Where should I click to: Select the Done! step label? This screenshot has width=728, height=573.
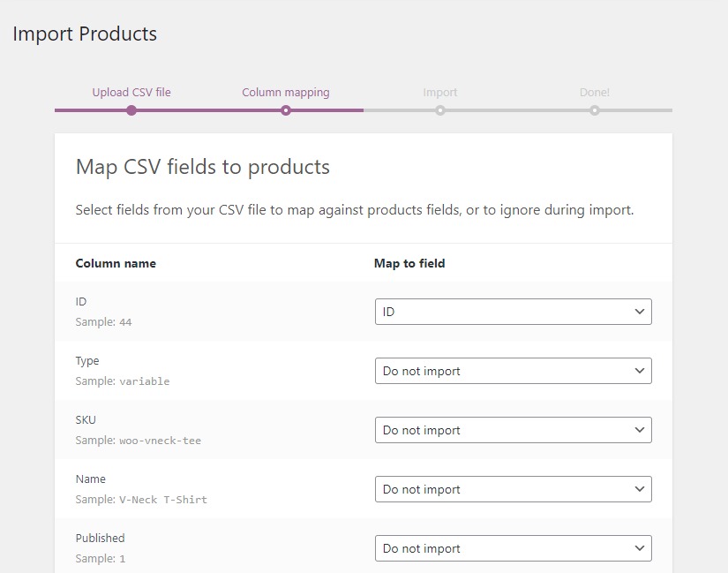coord(595,92)
